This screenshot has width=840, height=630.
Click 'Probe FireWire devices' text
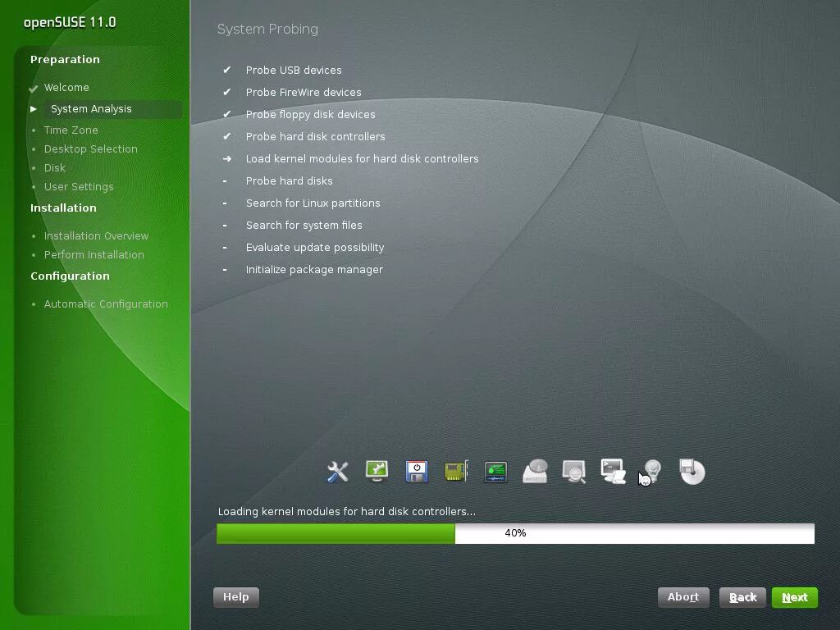(304, 92)
